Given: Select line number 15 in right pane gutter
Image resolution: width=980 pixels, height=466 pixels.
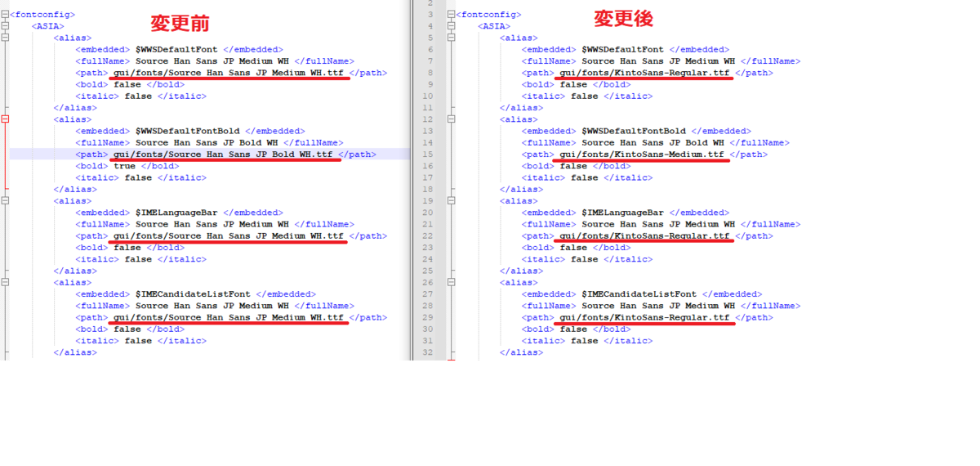Looking at the screenshot, I should [x=429, y=155].
